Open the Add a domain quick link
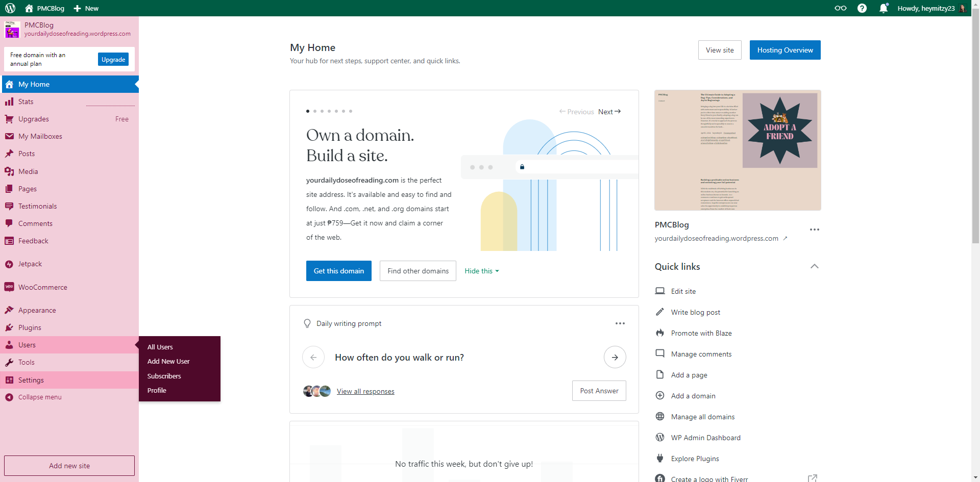 pos(693,396)
